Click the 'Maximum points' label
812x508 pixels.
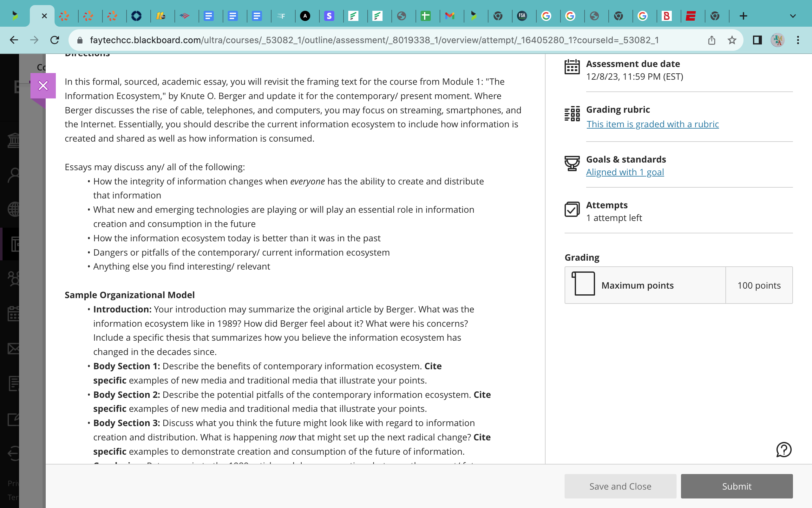637,285
